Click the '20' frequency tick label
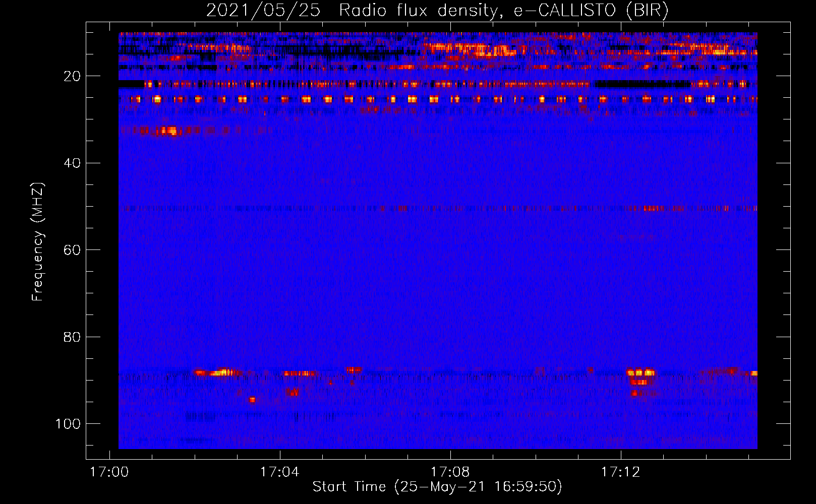Screen dimensions: 816x504 (72, 76)
